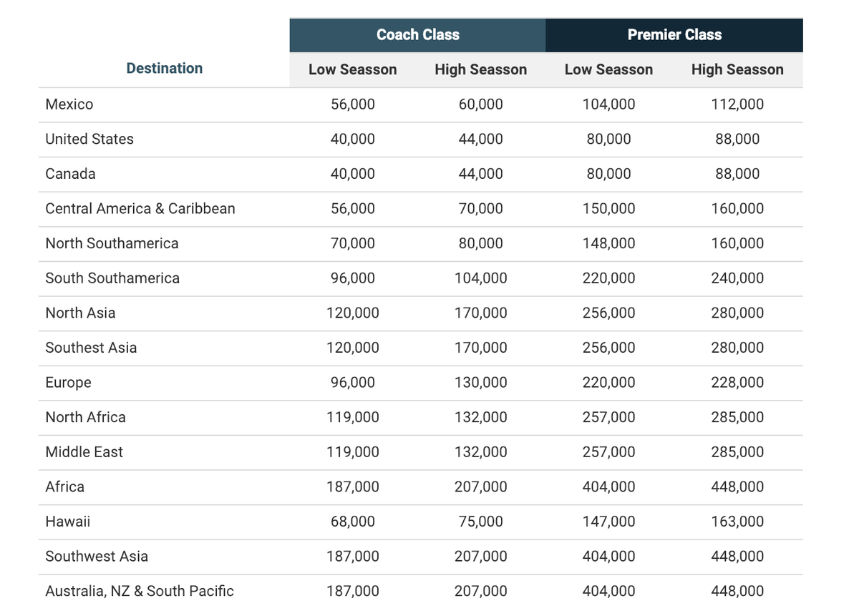This screenshot has height=616, width=859.
Task: Select the Premier Class header
Action: tap(674, 34)
